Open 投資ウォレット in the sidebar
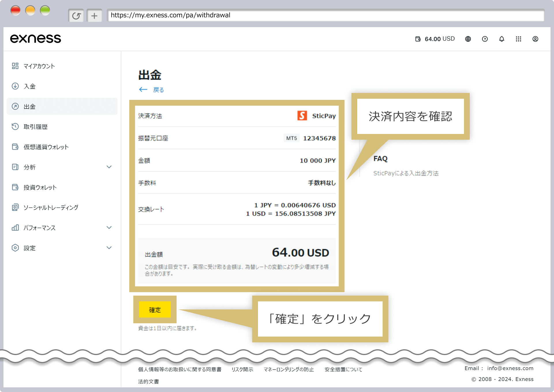The image size is (554, 392). [40, 187]
